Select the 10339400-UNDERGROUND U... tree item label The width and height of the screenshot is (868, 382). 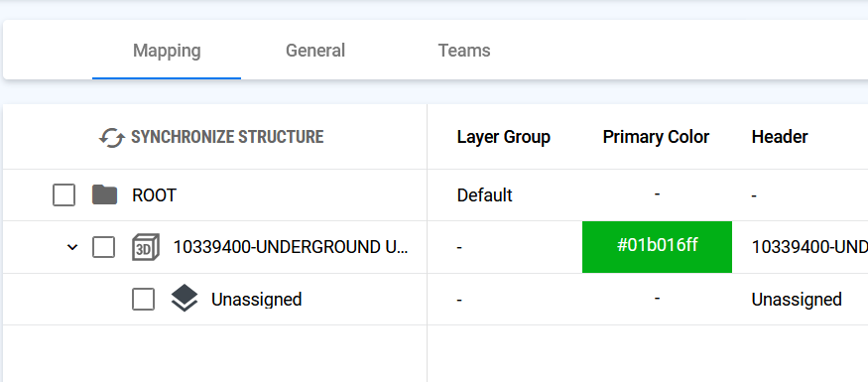tap(291, 247)
